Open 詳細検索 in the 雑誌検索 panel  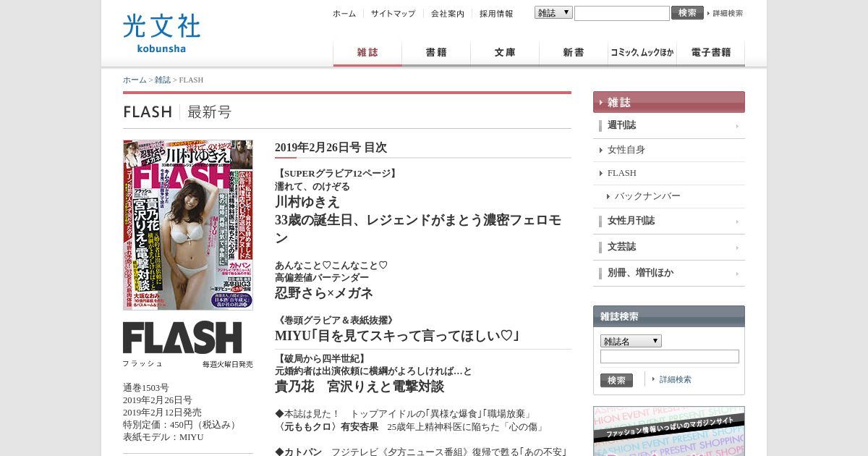click(x=675, y=379)
